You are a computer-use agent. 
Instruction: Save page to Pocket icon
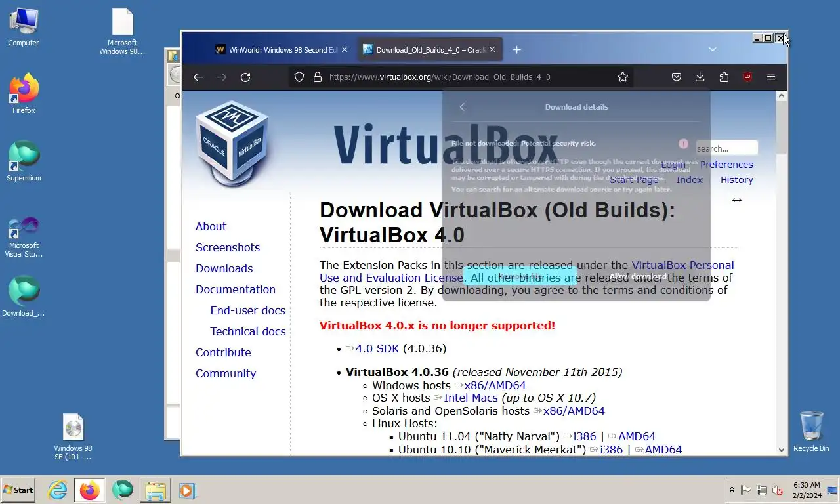[677, 77]
